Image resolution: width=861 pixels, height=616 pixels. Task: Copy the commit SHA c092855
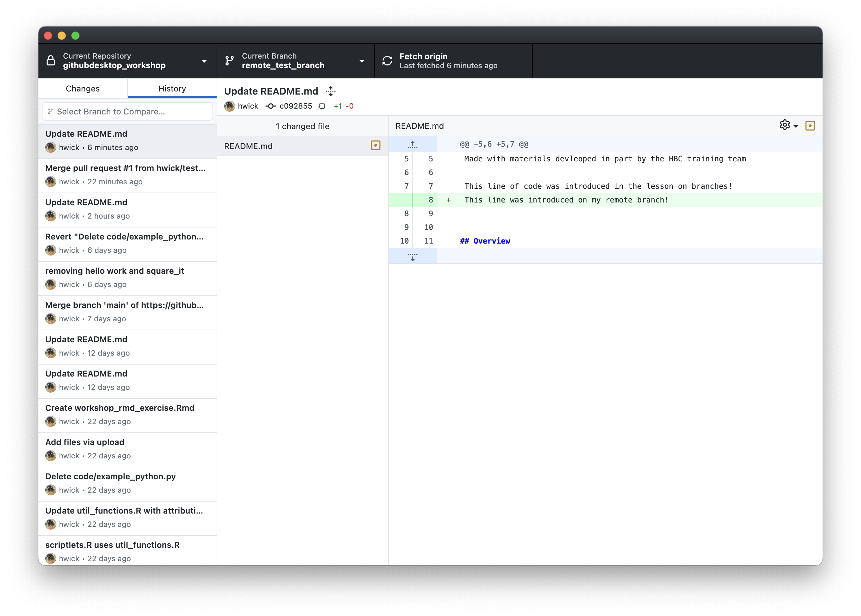tap(321, 107)
